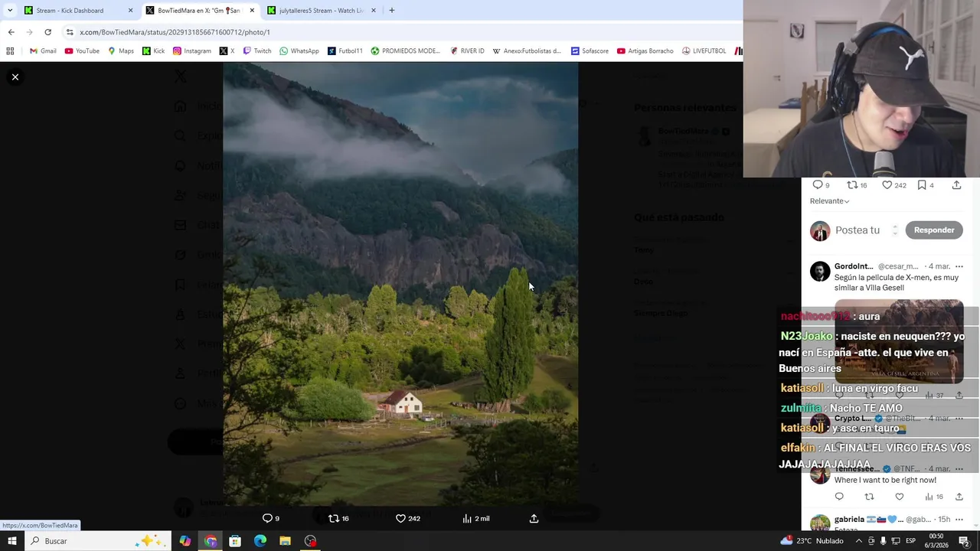Close the BowTiedMara en X tab
This screenshot has height=551, width=980.
[252, 11]
